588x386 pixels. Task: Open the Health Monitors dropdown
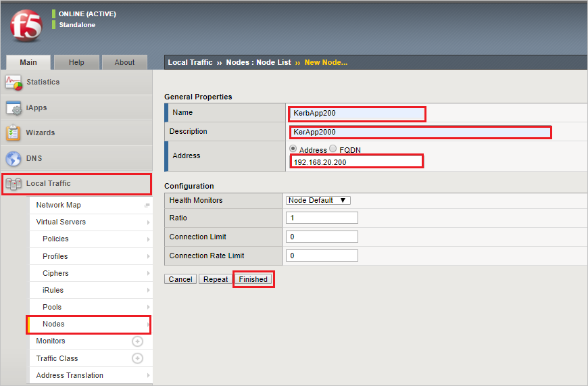pos(318,200)
